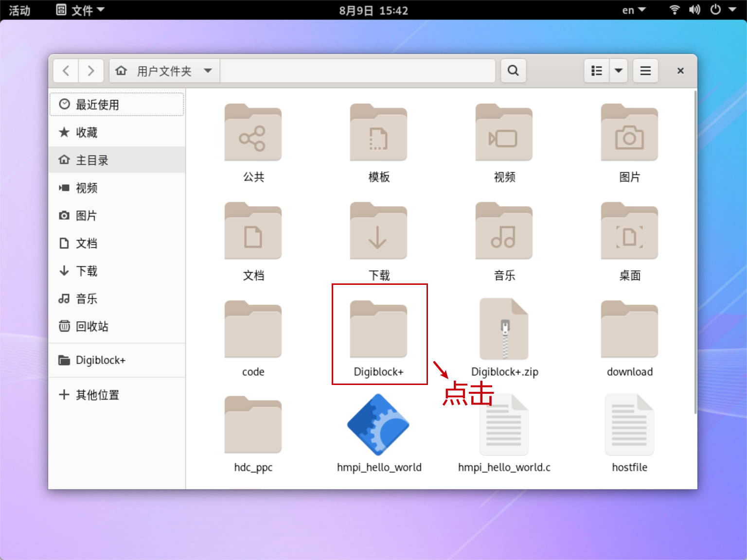Open the 文件 application menu in top bar
The width and height of the screenshot is (747, 560).
pos(80,10)
